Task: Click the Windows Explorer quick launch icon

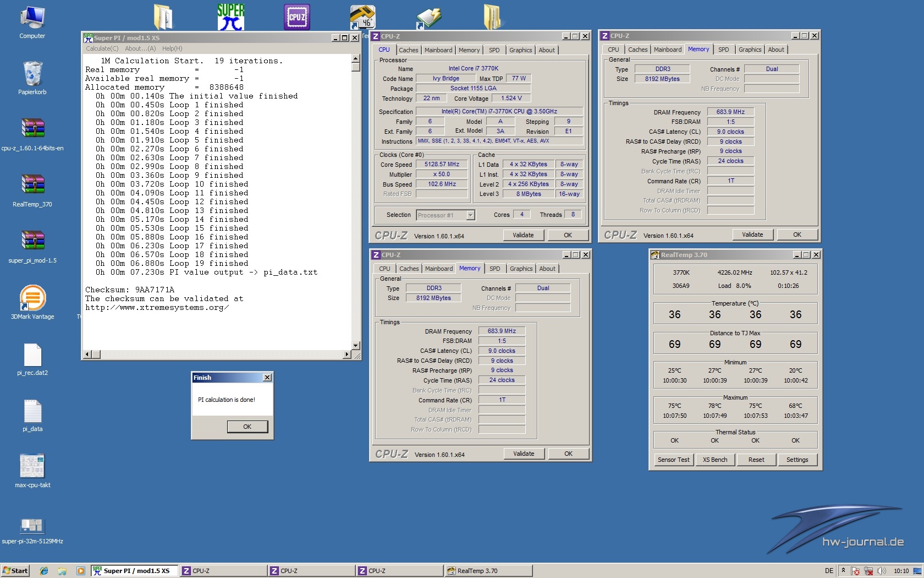Action: (x=62, y=571)
